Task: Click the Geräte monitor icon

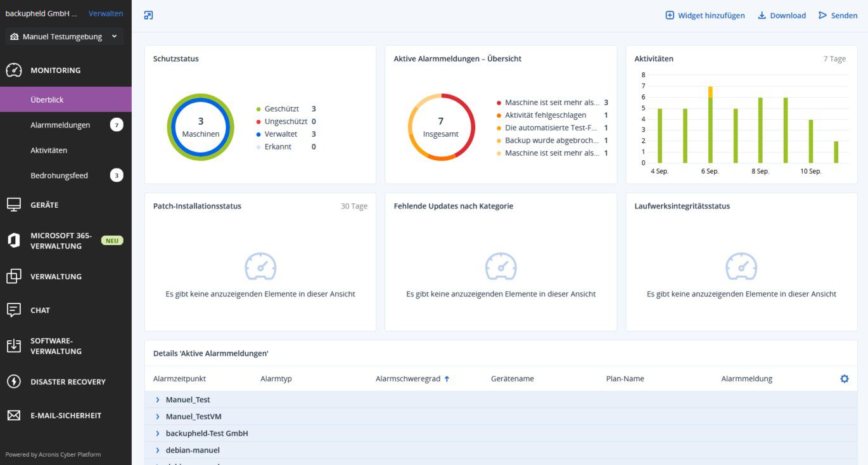Action: [14, 205]
